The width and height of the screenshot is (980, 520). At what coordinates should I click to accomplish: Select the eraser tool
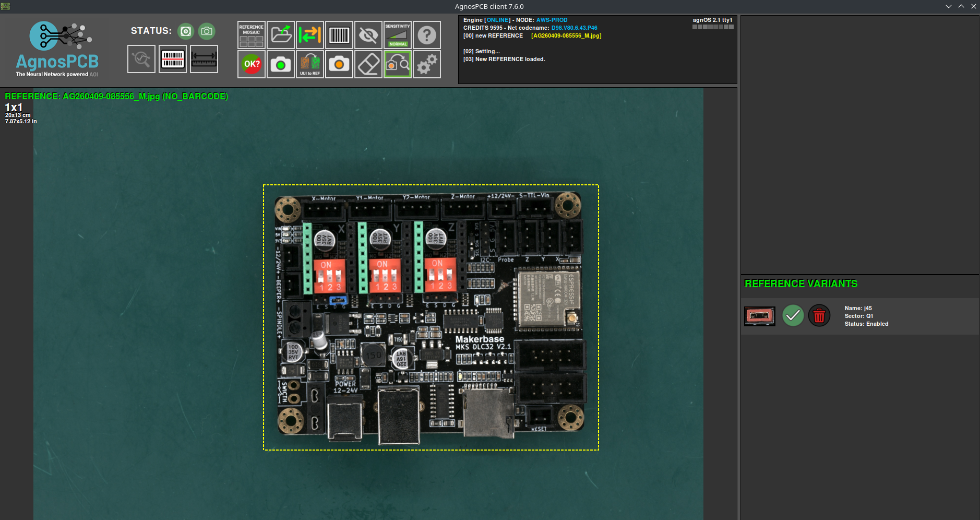coord(368,64)
